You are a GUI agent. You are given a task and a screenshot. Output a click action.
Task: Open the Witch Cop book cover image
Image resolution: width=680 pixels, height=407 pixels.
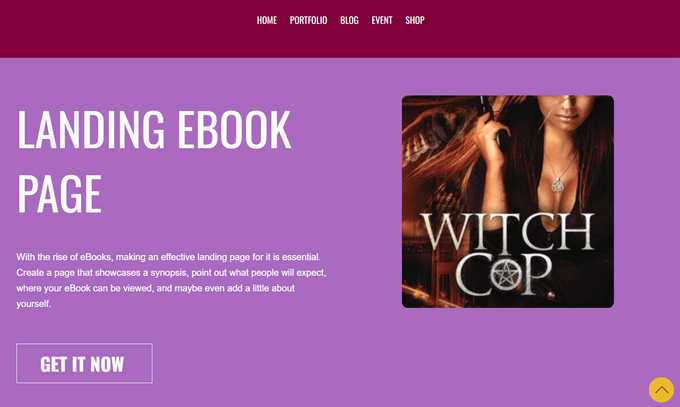click(508, 202)
